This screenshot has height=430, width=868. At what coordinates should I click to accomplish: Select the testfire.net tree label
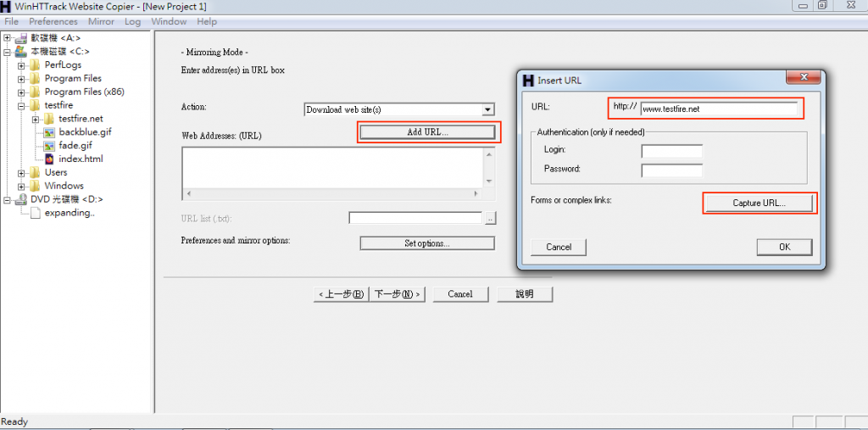tap(81, 119)
